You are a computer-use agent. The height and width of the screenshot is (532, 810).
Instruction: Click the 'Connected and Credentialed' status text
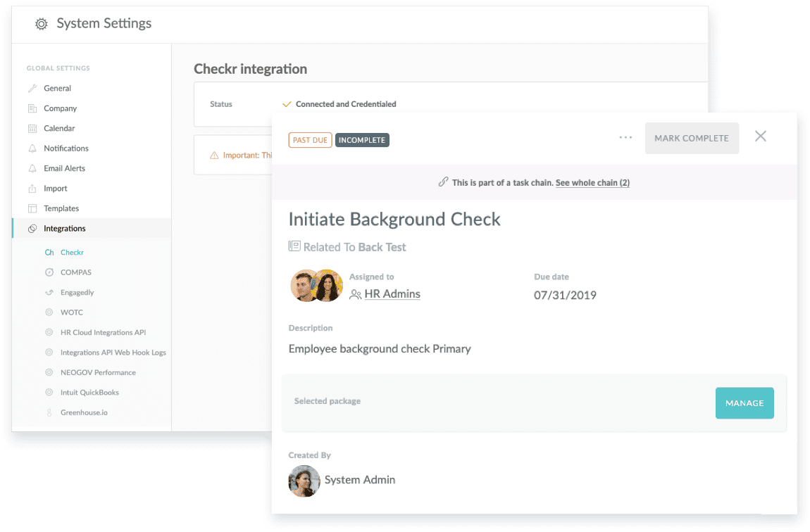[346, 104]
